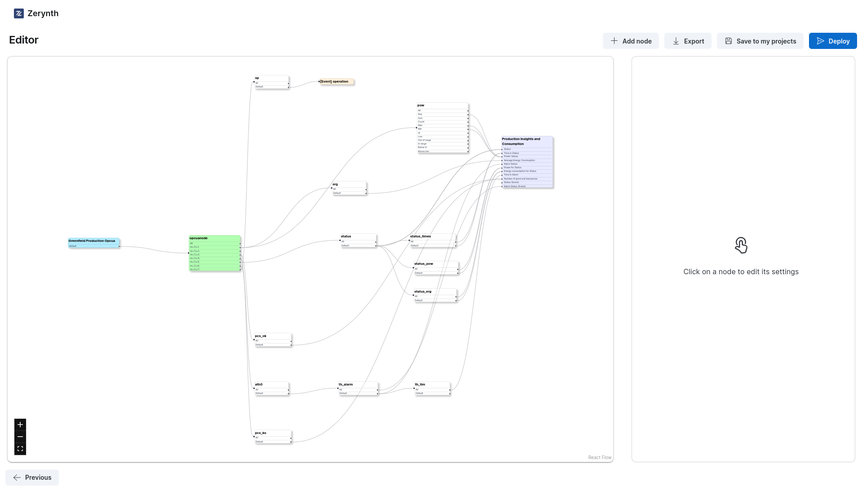
Task: Click the Out of range row in pow
Action: (442, 140)
